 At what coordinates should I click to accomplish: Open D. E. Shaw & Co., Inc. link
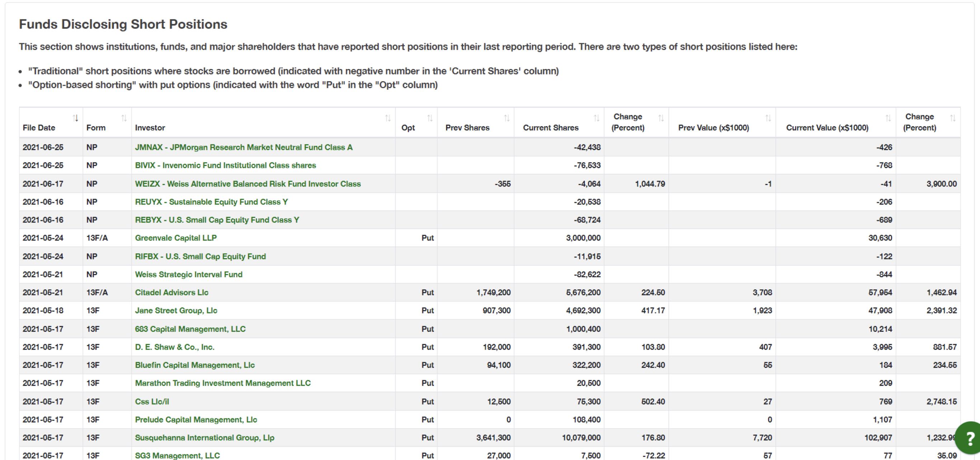(175, 347)
